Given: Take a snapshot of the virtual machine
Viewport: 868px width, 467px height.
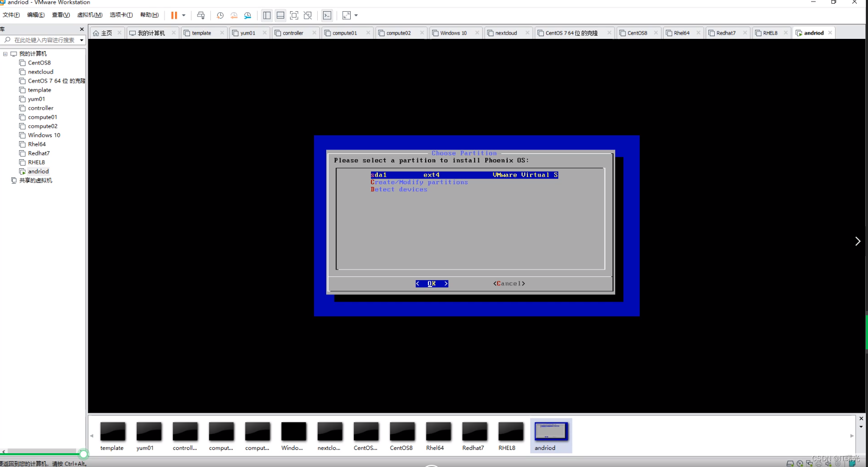Looking at the screenshot, I should pos(220,15).
